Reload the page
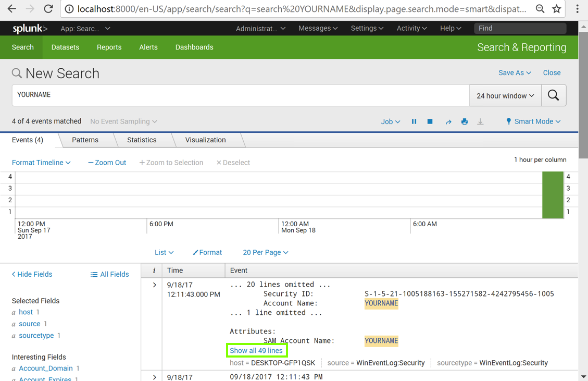 pyautogui.click(x=48, y=9)
